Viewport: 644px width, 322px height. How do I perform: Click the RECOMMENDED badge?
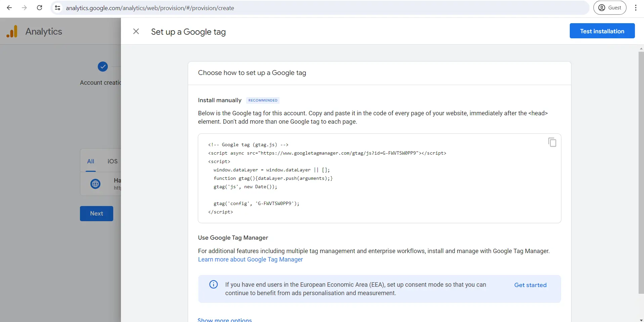click(263, 100)
